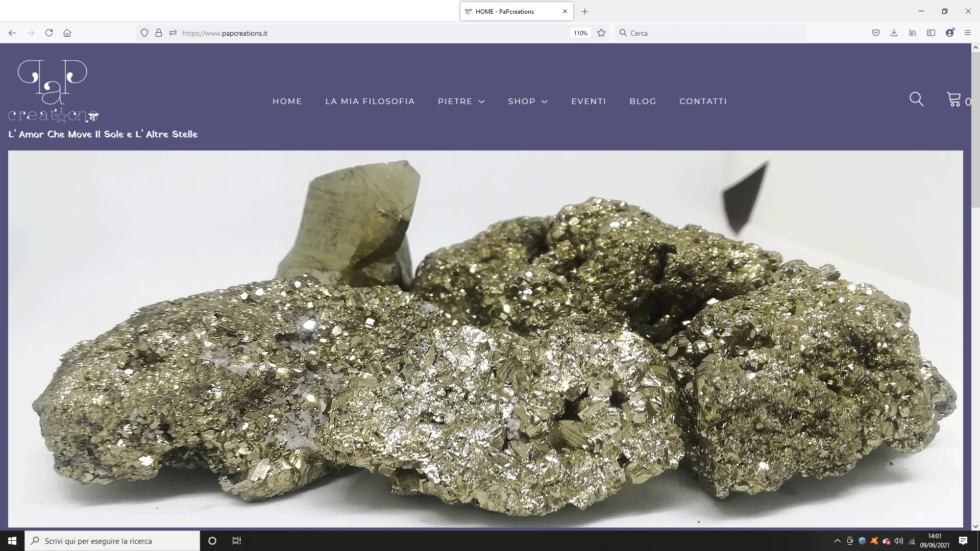Screen dimensions: 980x551
Task: Open the SHOP menu
Action: (x=522, y=102)
